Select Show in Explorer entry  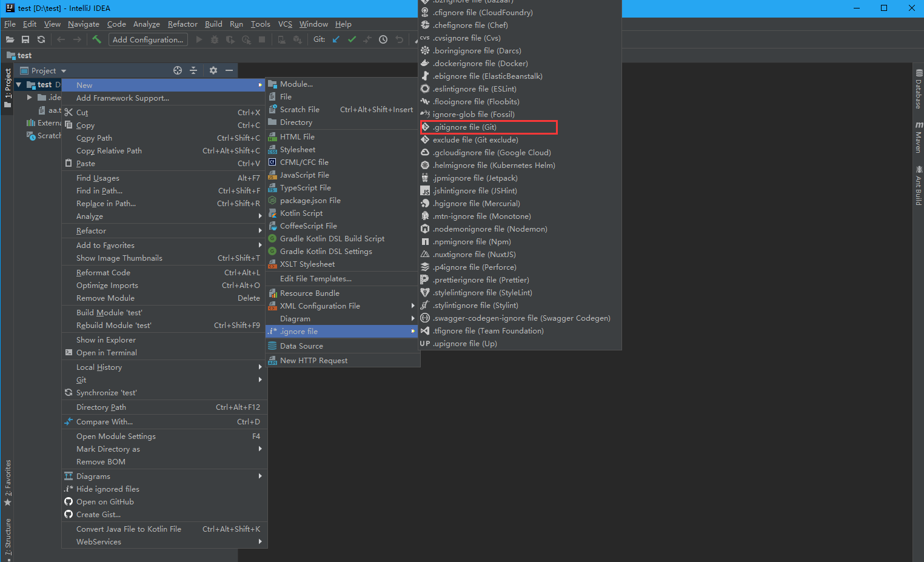tap(164, 340)
